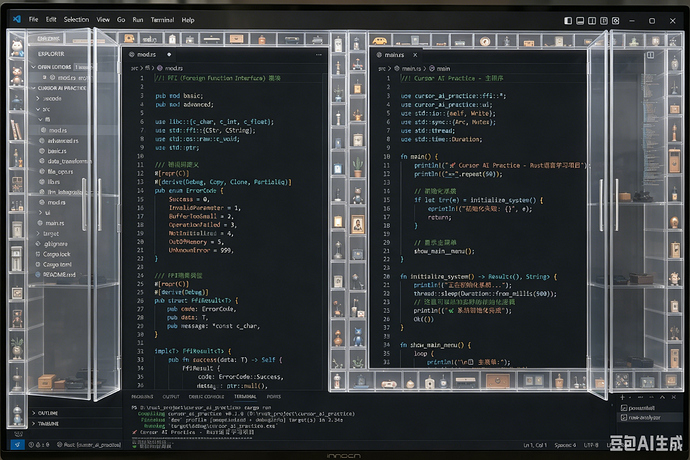
Task: Click Spaces: 4 indentation setting
Action: 565,445
